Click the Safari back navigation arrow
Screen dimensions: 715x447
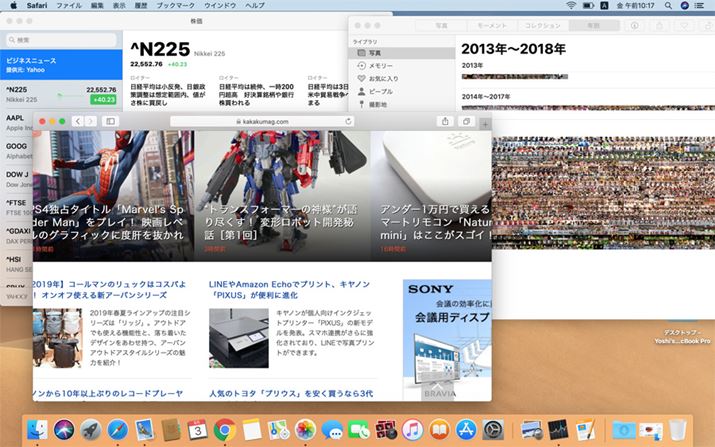[x=76, y=121]
